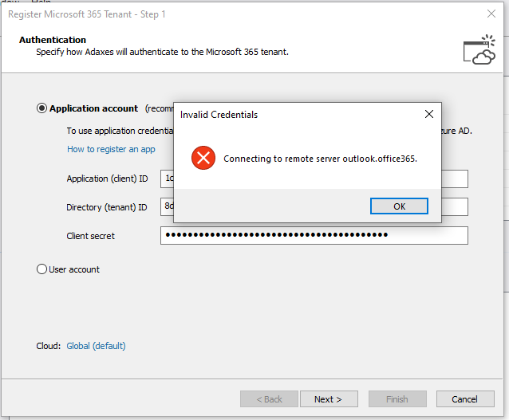
Task: Select the User account radio button
Action: click(x=41, y=269)
